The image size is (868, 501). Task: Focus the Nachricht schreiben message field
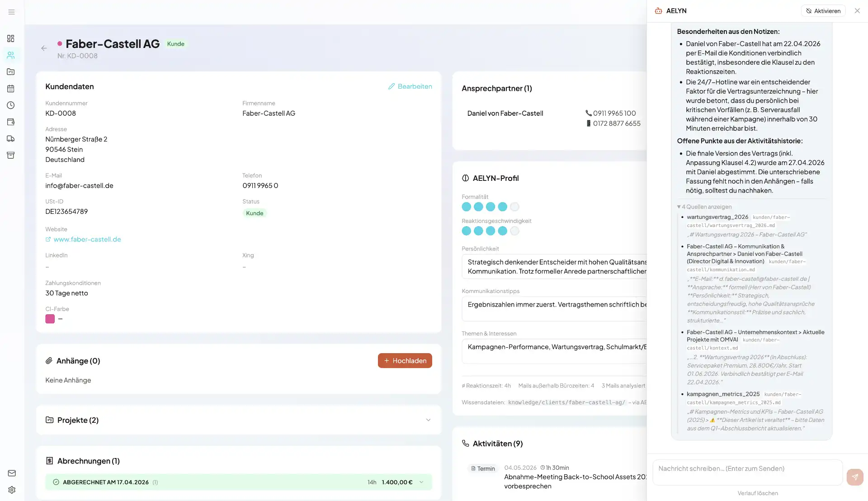click(748, 473)
